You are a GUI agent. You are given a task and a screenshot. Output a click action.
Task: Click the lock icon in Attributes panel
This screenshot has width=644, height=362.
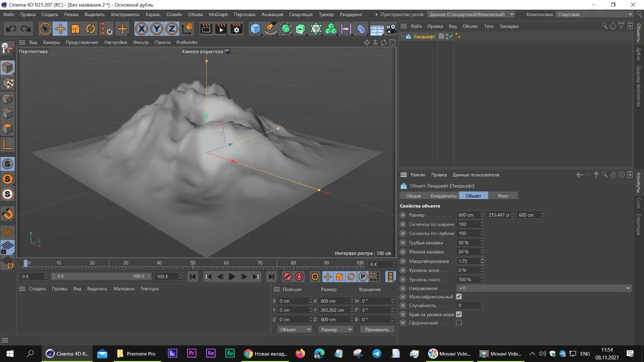point(613,175)
